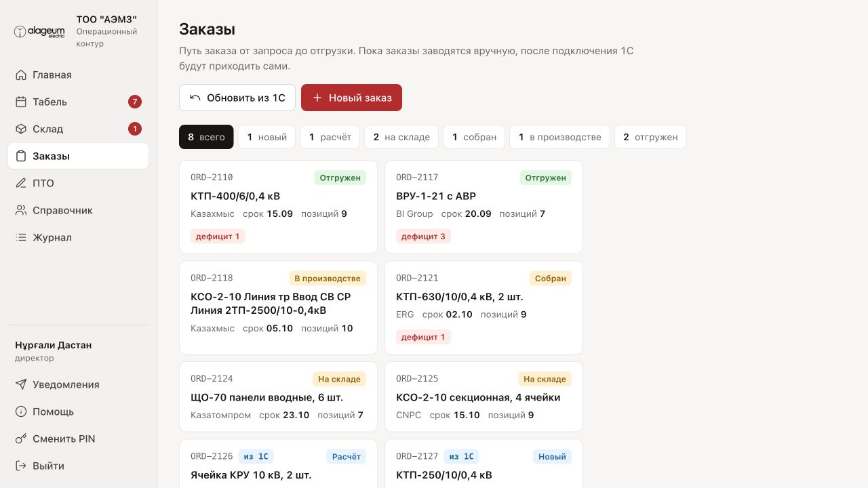Click the Сменить PIN key icon

(21, 439)
